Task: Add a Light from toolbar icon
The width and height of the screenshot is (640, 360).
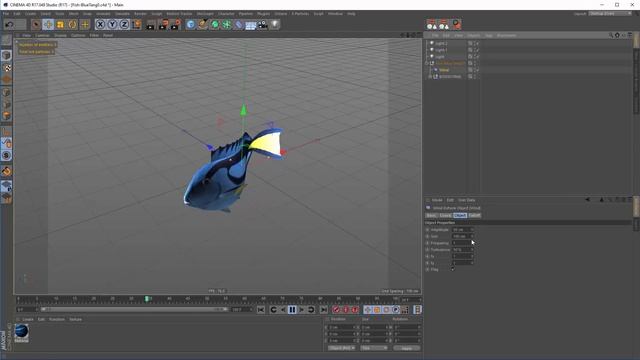Action: point(275,24)
